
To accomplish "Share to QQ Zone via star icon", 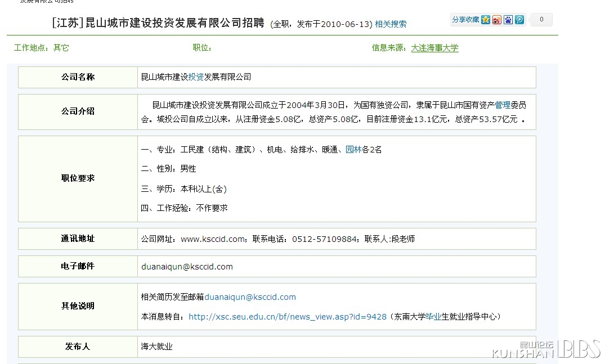I will [x=485, y=20].
